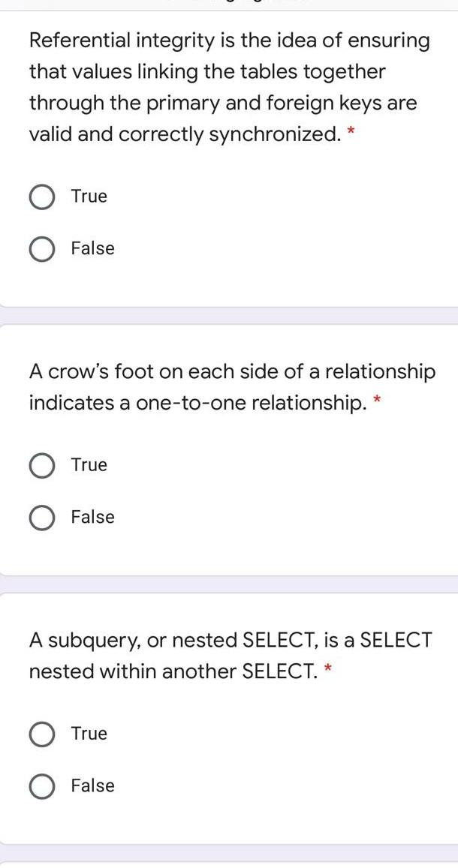This screenshot has width=458, height=868.
Task: Choose True under the nested SELECT statement
Action: coord(43,733)
